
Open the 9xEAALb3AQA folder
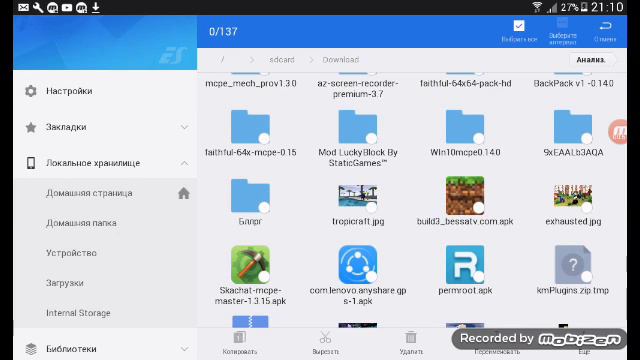pyautogui.click(x=573, y=127)
